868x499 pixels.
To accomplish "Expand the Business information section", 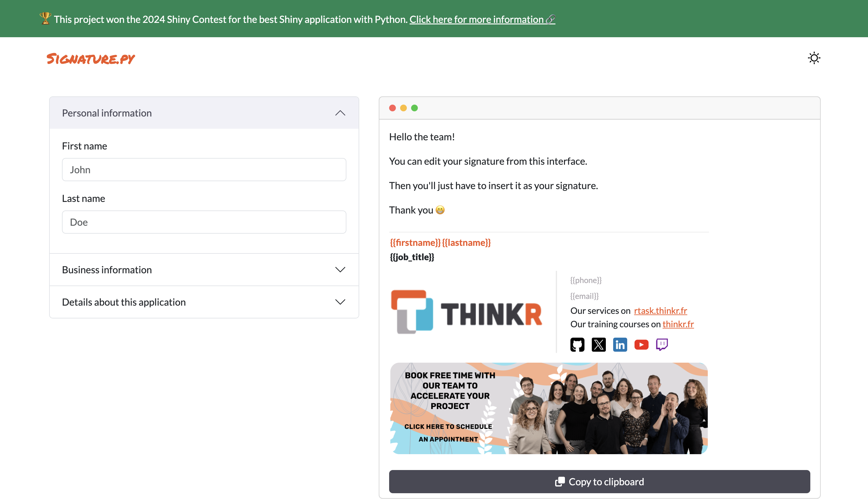I will click(204, 270).
